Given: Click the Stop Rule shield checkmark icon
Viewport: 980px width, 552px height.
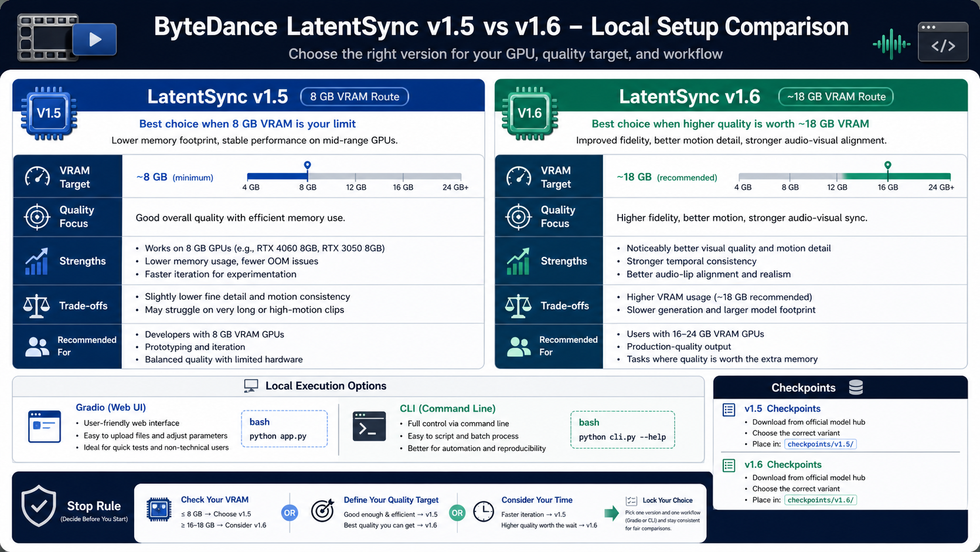Looking at the screenshot, I should (x=39, y=506).
